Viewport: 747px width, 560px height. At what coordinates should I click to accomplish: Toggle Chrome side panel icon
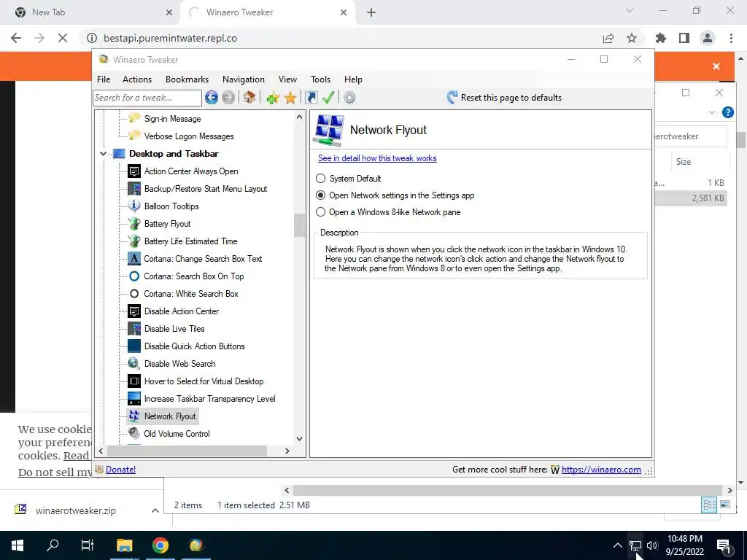(684, 38)
